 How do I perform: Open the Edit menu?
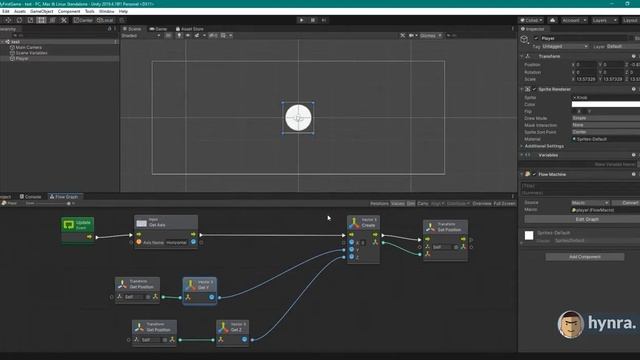6,11
